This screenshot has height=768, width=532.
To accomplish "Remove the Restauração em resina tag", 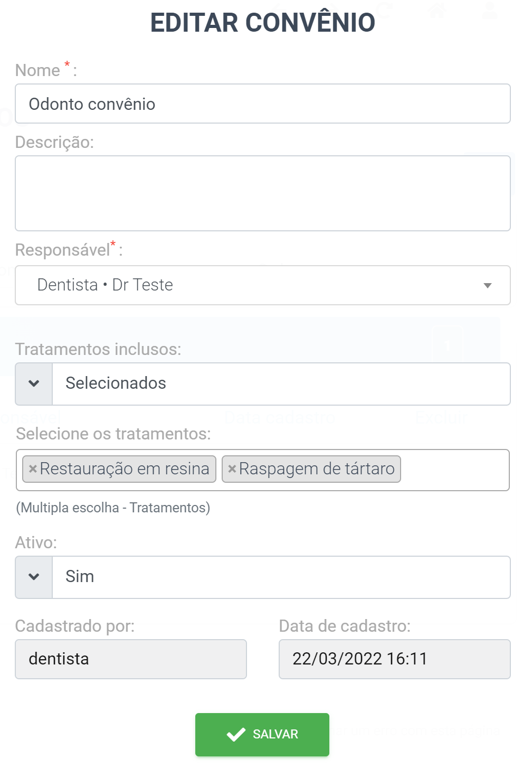I will 33,469.
